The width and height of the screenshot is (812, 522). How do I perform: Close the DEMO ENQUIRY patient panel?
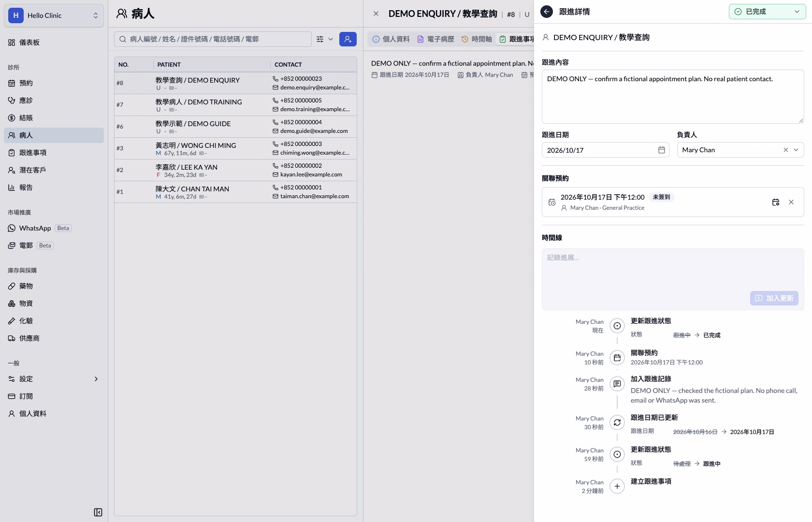pyautogui.click(x=376, y=14)
